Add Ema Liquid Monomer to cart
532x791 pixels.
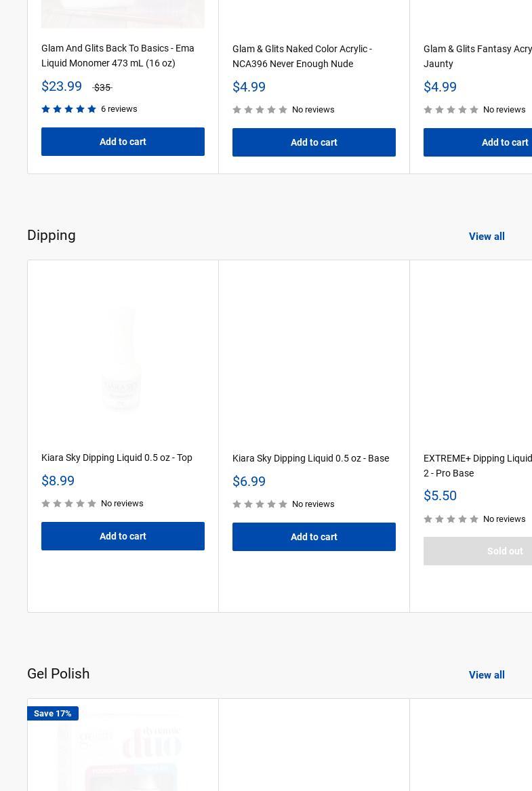[123, 142]
